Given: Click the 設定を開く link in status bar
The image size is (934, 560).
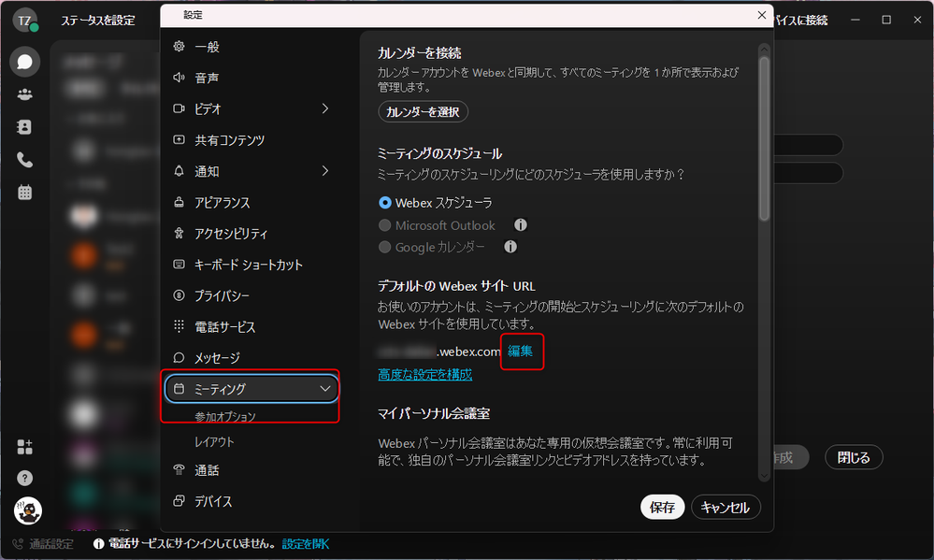Looking at the screenshot, I should point(306,543).
